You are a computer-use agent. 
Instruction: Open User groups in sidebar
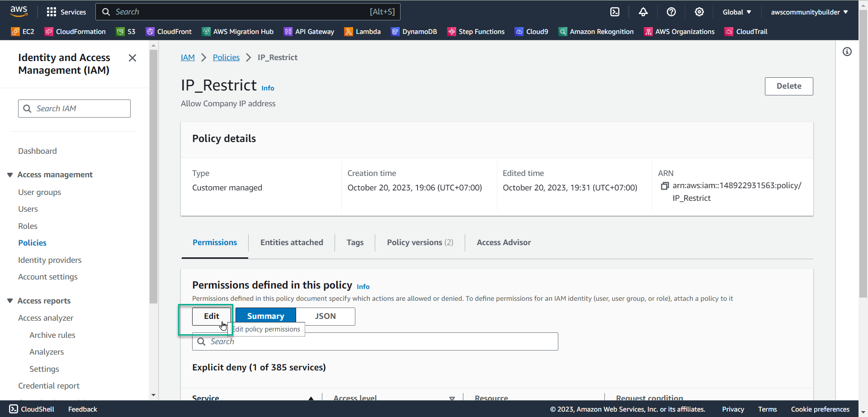pos(39,192)
